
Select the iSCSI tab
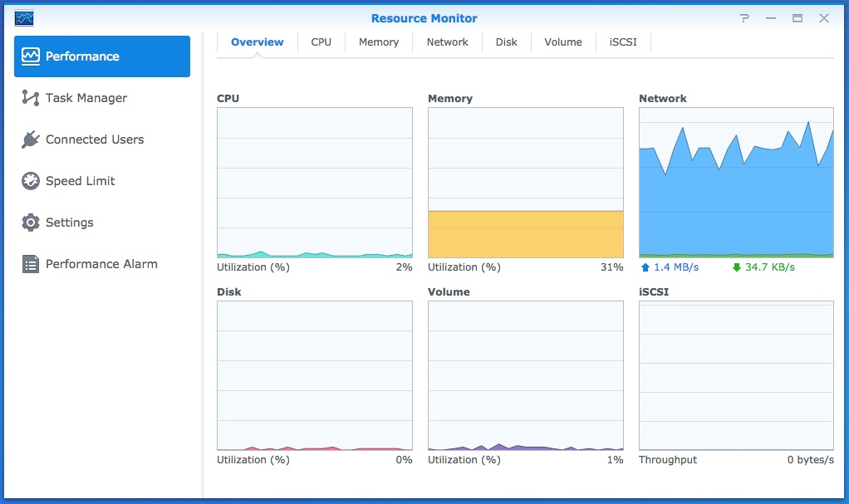622,42
